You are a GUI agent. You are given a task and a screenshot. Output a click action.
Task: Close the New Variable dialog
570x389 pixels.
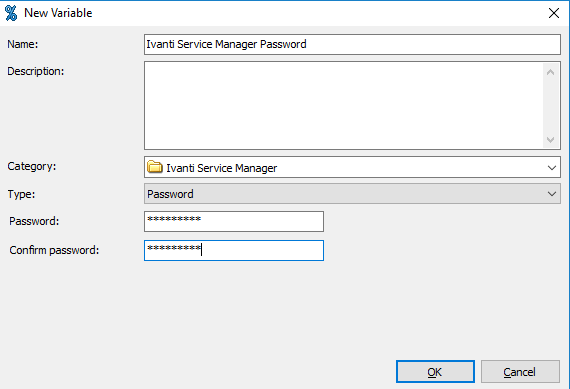pos(554,13)
